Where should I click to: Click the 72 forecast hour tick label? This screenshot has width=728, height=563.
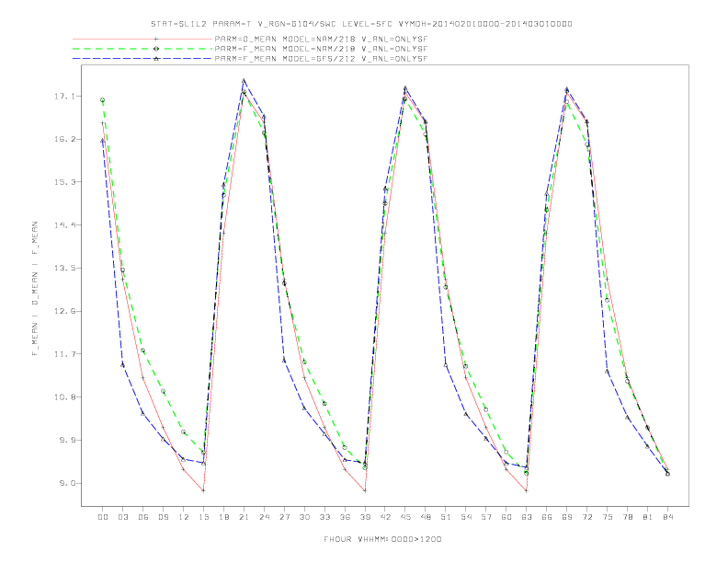tap(587, 517)
